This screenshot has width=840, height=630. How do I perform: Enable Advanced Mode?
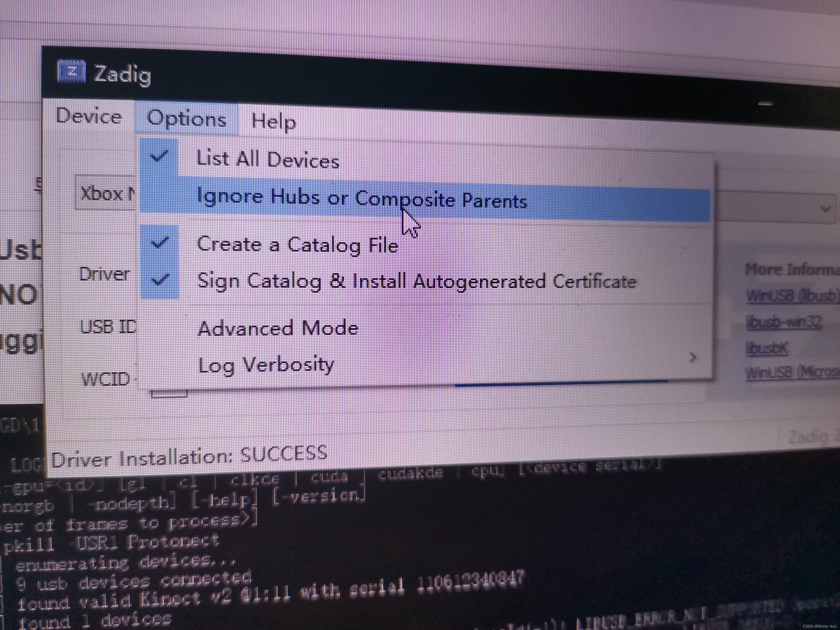tap(278, 328)
